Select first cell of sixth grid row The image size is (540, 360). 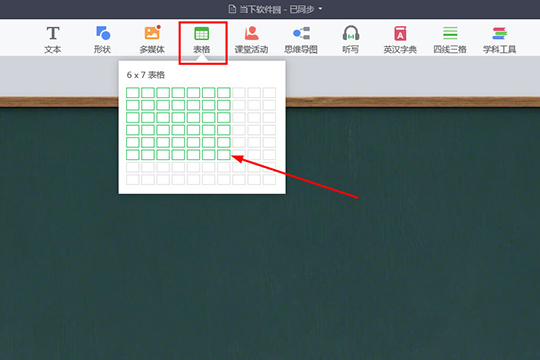pos(133,155)
